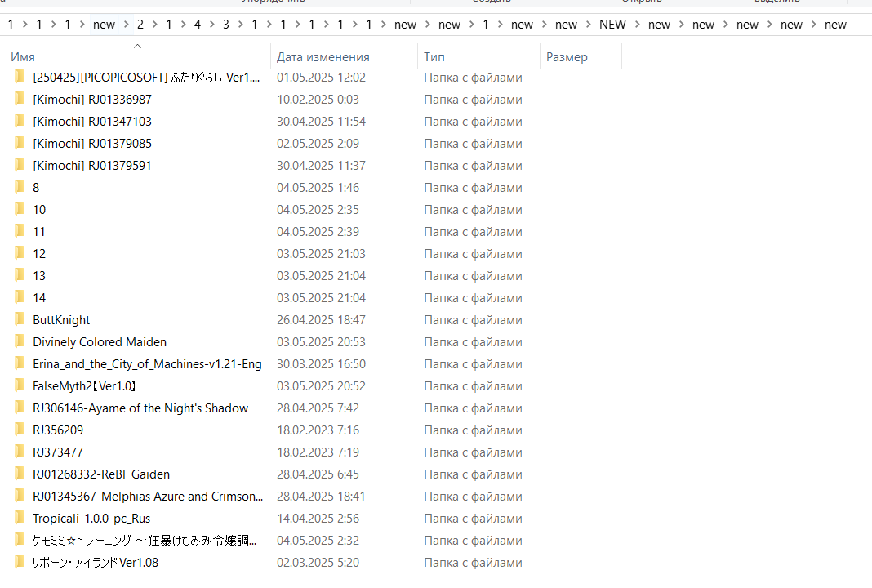Click the folder icon of folder 11
This screenshot has height=588, width=872.
click(20, 231)
